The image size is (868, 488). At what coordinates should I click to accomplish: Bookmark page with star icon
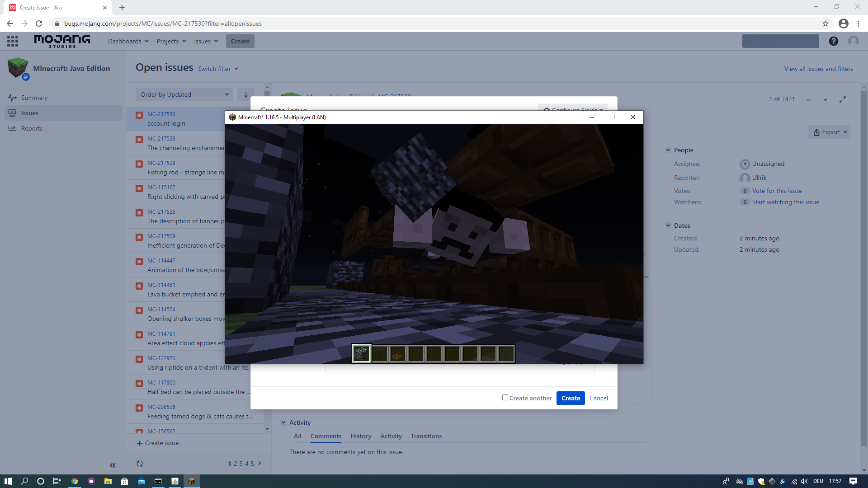point(826,23)
